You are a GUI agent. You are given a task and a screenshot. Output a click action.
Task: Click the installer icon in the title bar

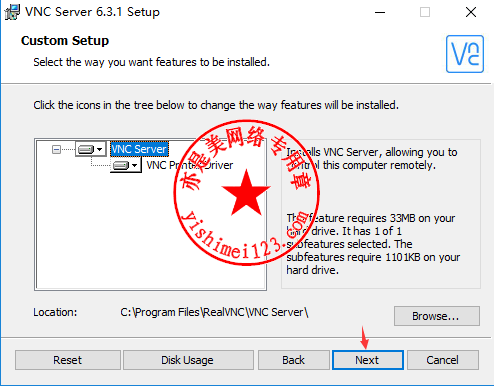12,12
